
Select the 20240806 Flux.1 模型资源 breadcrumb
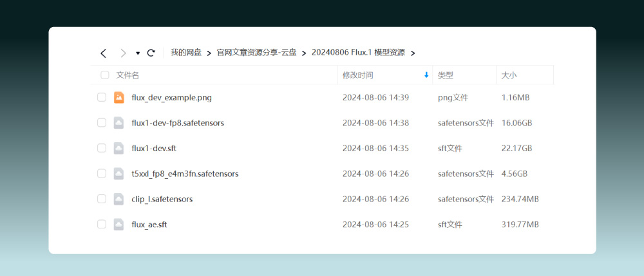coord(358,53)
